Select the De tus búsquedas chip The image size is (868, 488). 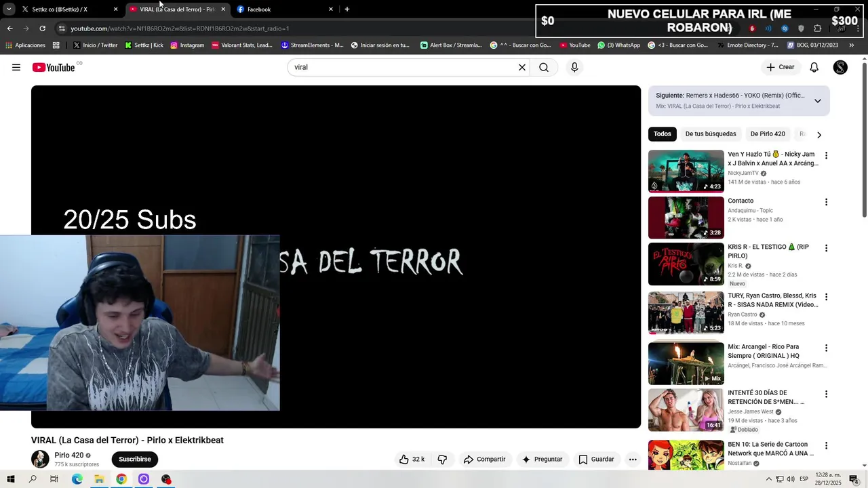(x=711, y=134)
